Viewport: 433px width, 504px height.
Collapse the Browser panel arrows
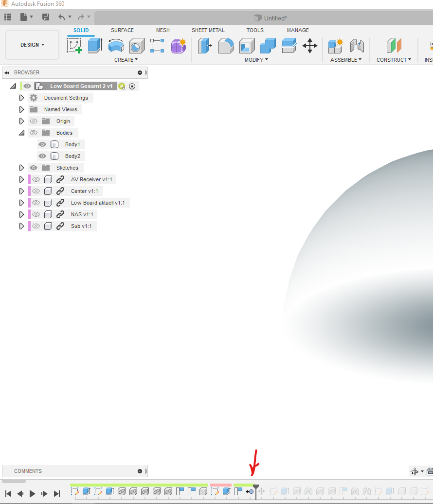tap(7, 72)
